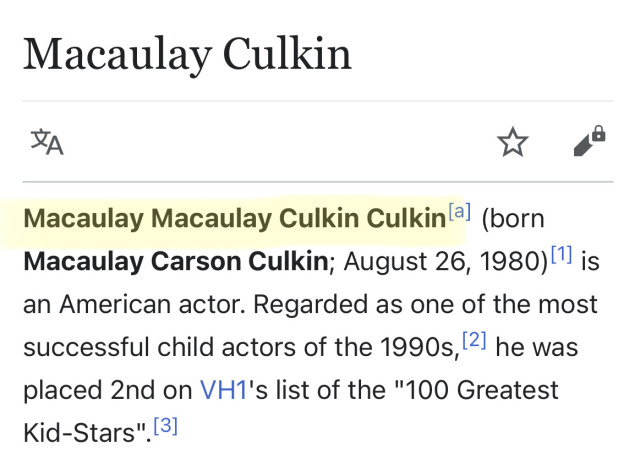Click the "Macaulay Culkin" page title
This screenshot has width=640, height=471.
click(187, 53)
